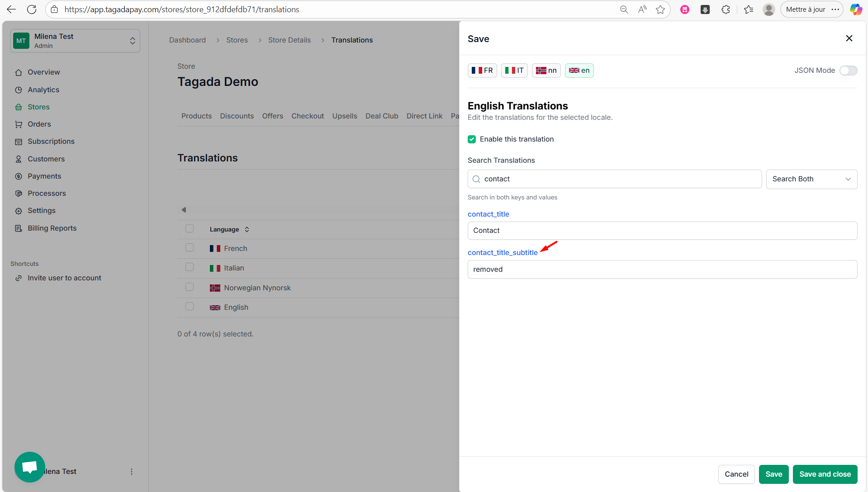The image size is (868, 492).
Task: Select the French row checkbox
Action: (x=190, y=248)
